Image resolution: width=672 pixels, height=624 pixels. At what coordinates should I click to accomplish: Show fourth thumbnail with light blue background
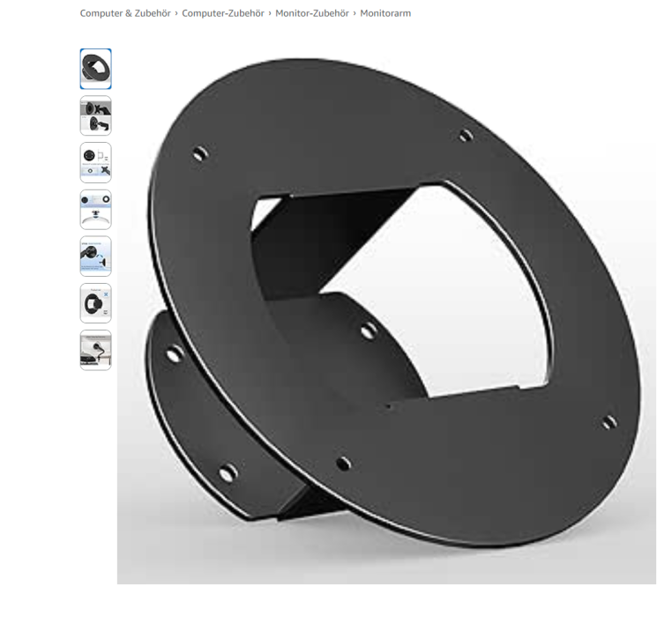pos(95,209)
